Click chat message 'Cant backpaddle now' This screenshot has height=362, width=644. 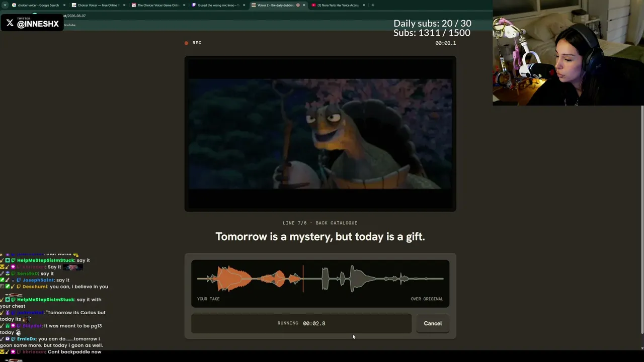pos(75,352)
